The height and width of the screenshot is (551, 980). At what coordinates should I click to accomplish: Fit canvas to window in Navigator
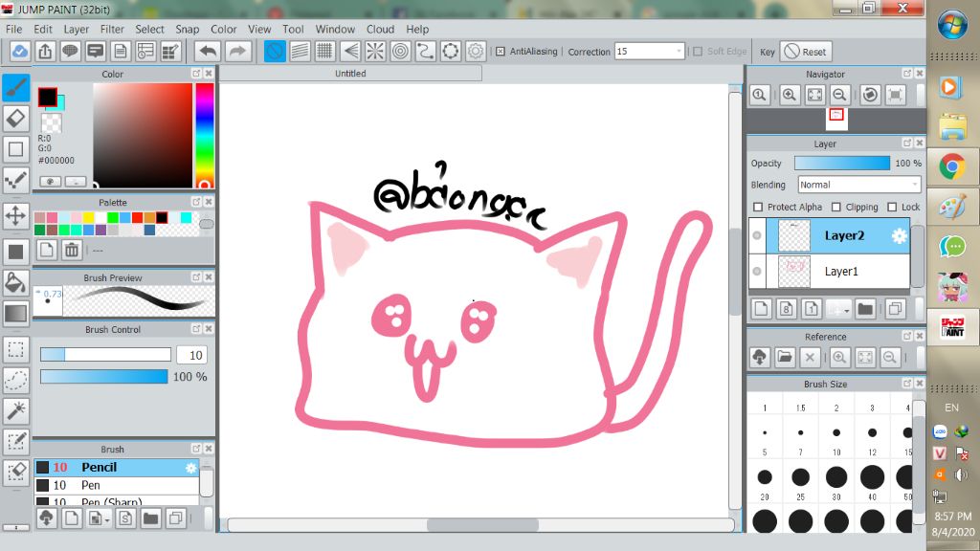click(x=814, y=95)
